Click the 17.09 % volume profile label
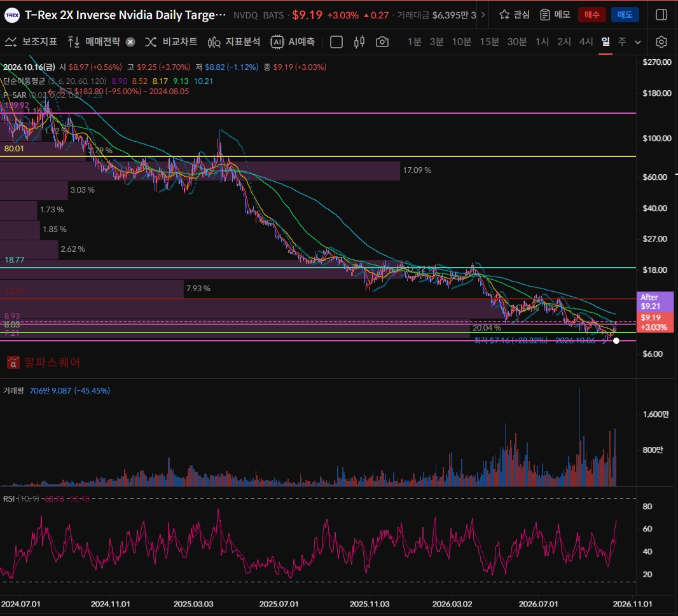The height and width of the screenshot is (616, 678). pos(417,170)
